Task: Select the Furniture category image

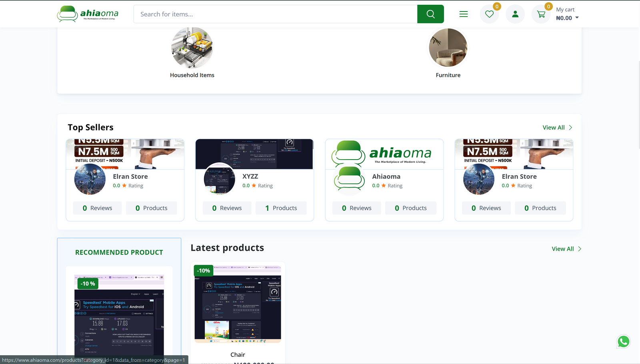Action: point(448,48)
